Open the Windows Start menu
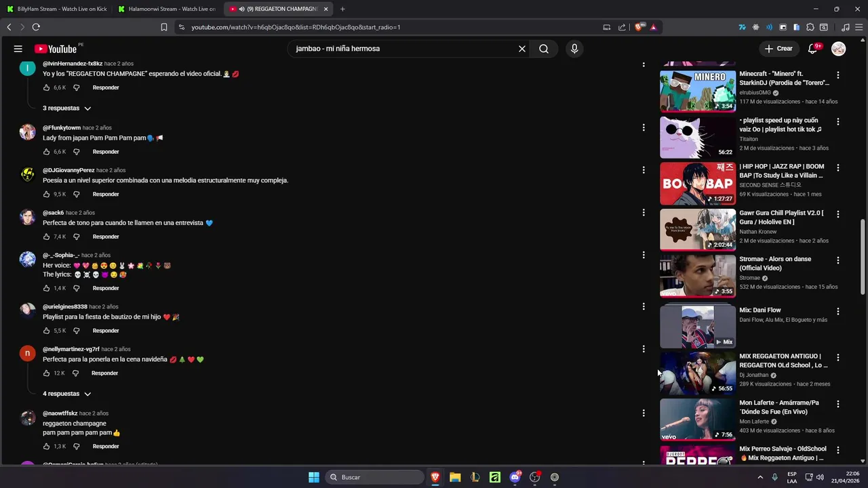 pos(314,477)
